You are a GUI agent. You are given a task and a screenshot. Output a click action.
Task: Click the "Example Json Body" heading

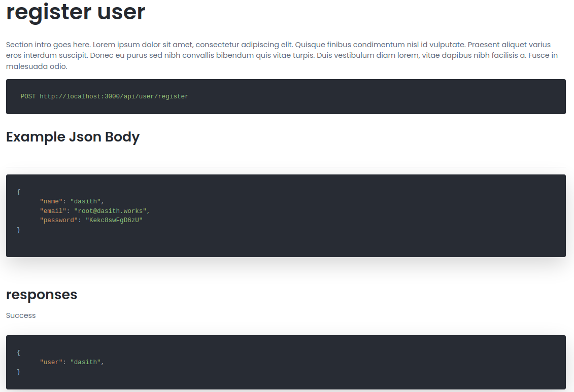73,137
